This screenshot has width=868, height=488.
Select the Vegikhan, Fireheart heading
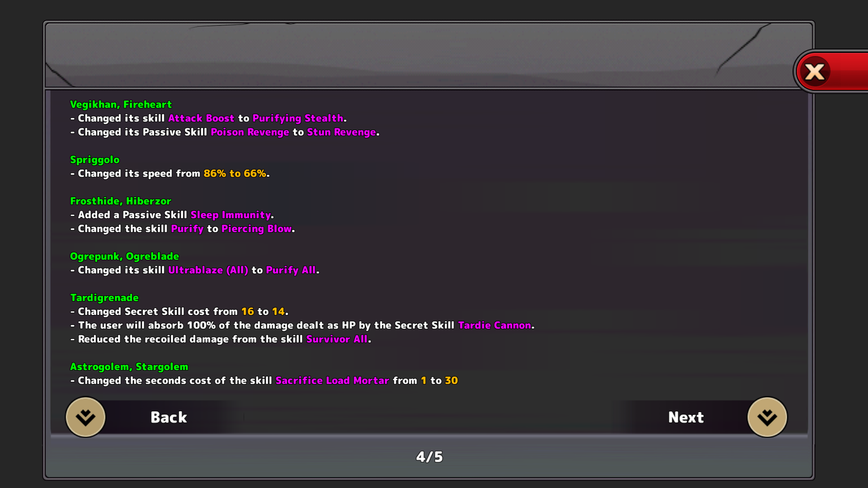coord(121,104)
